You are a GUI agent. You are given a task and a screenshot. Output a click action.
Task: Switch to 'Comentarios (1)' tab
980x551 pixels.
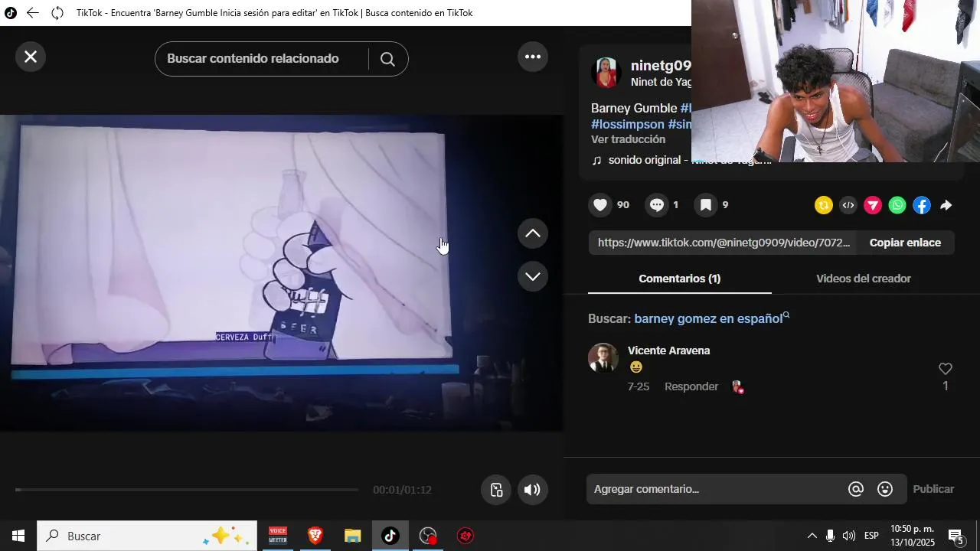point(680,279)
